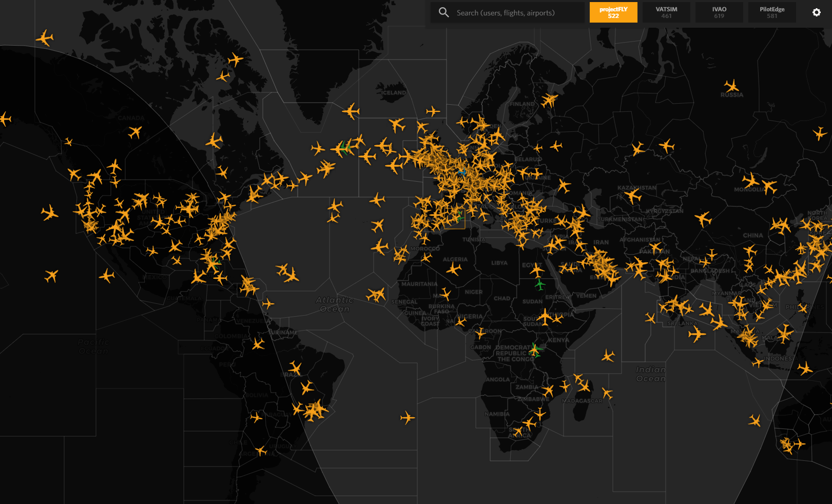Select the aircraft south of the Algeria label
This screenshot has height=504, width=832.
pos(453,269)
